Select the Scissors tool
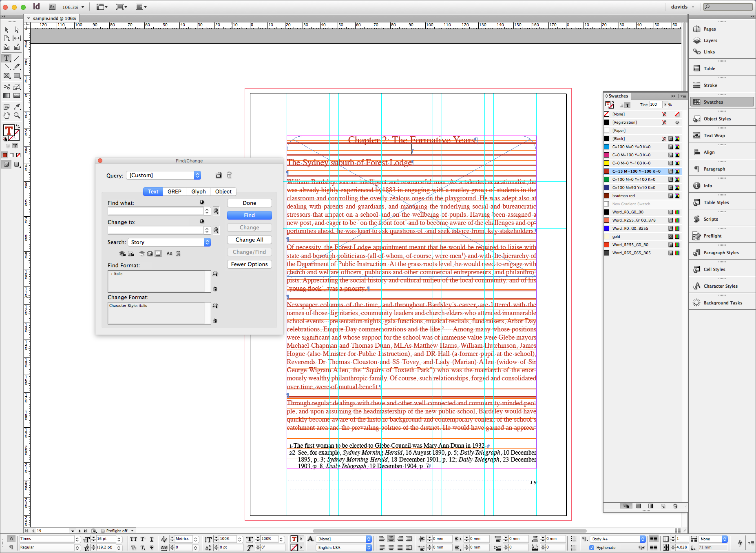Image resolution: width=756 pixels, height=553 pixels. point(7,87)
